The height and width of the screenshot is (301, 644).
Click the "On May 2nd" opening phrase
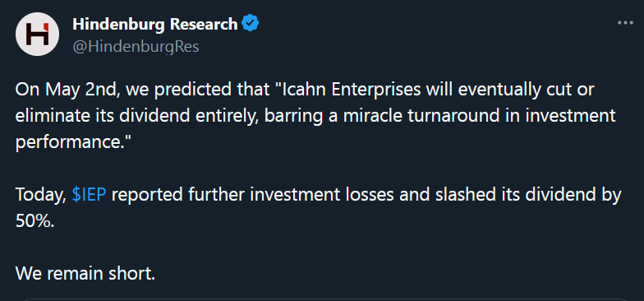[67, 90]
